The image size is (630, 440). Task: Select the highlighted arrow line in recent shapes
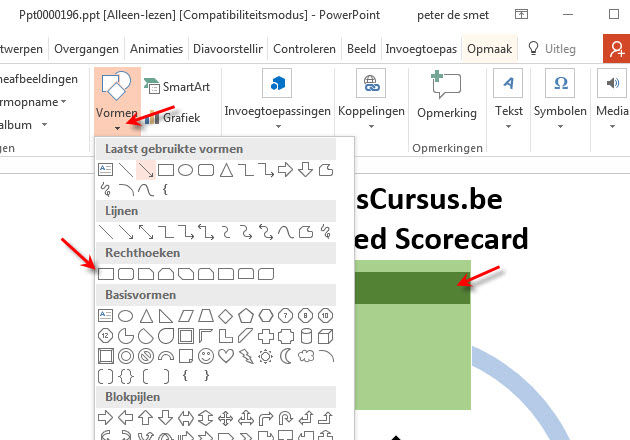coord(146,170)
